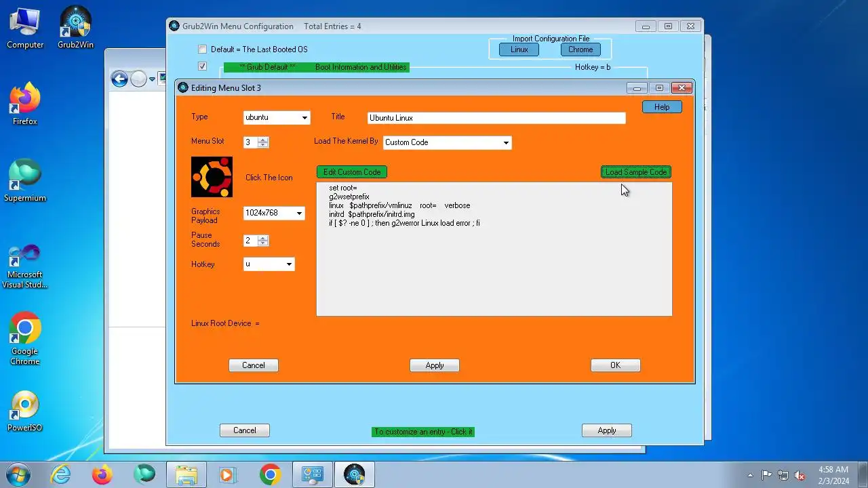Click Apply in the Editing Menu Slot dialog
This screenshot has height=488, width=868.
click(435, 365)
